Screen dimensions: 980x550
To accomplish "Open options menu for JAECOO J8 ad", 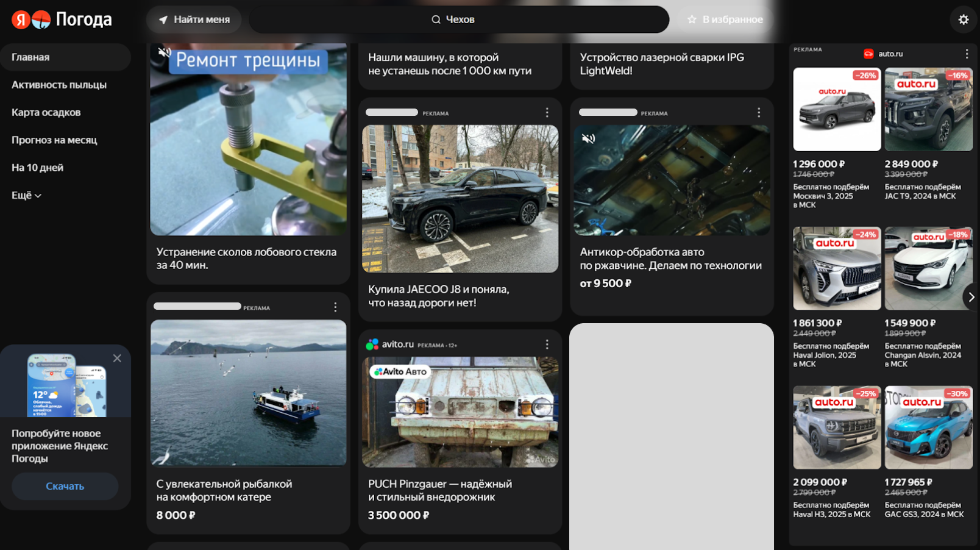I will (x=547, y=113).
